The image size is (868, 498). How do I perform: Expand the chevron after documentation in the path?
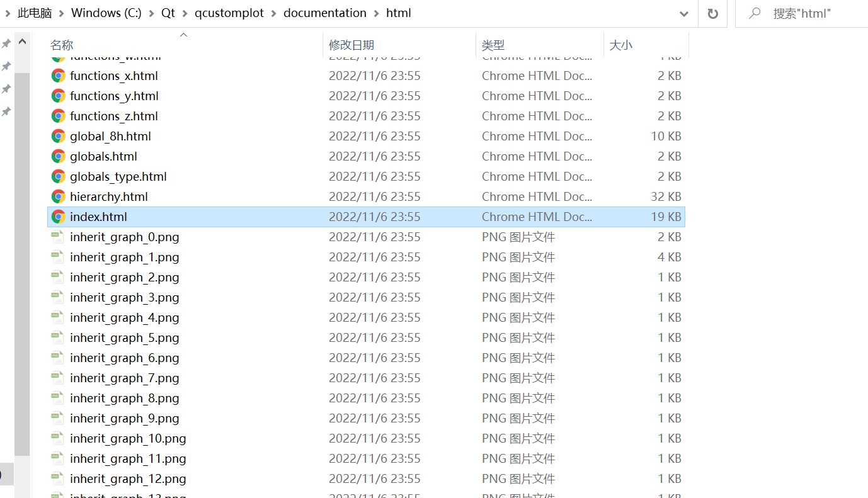tap(377, 13)
